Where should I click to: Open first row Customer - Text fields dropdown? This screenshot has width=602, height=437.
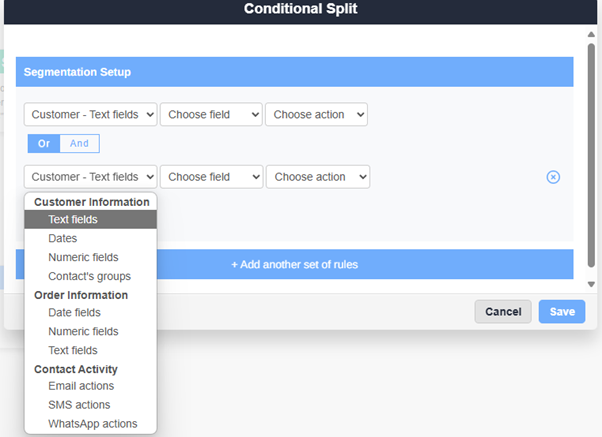90,115
